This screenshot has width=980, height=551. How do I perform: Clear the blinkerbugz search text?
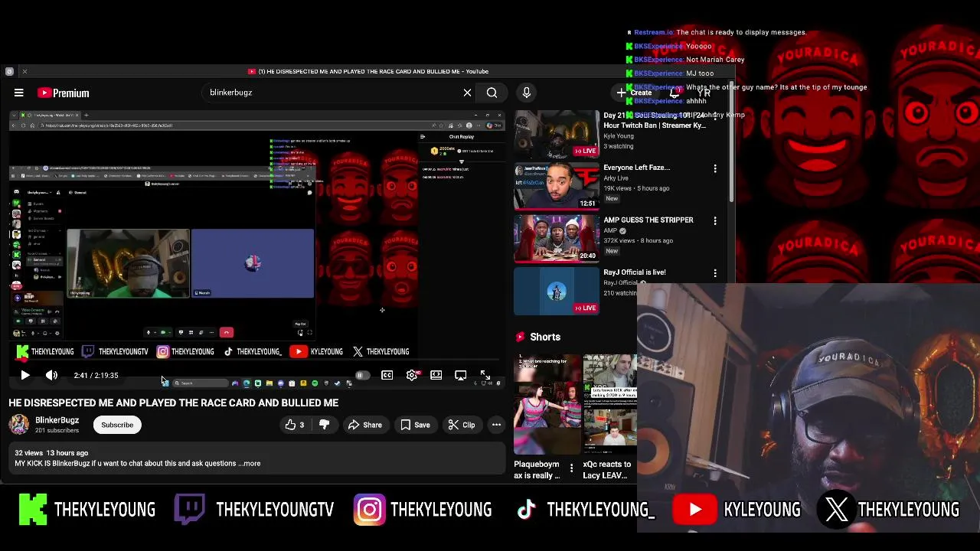[x=467, y=93]
